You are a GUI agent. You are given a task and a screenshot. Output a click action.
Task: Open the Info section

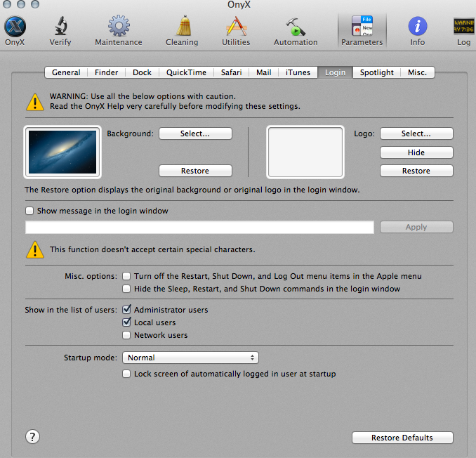(418, 30)
